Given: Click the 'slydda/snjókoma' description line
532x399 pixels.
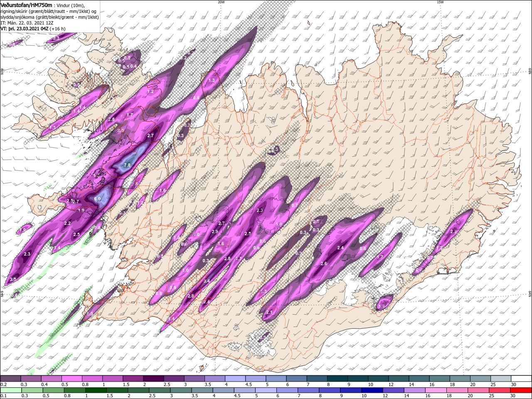Looking at the screenshot, I should click(x=49, y=17).
